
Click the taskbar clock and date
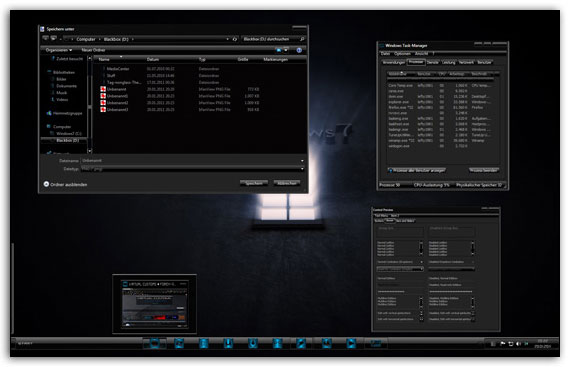click(542, 343)
